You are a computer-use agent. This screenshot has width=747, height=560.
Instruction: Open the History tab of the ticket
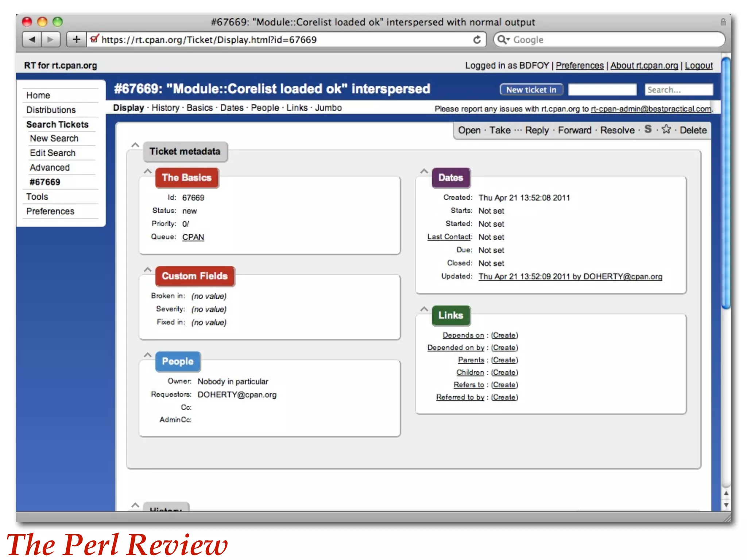pos(165,108)
